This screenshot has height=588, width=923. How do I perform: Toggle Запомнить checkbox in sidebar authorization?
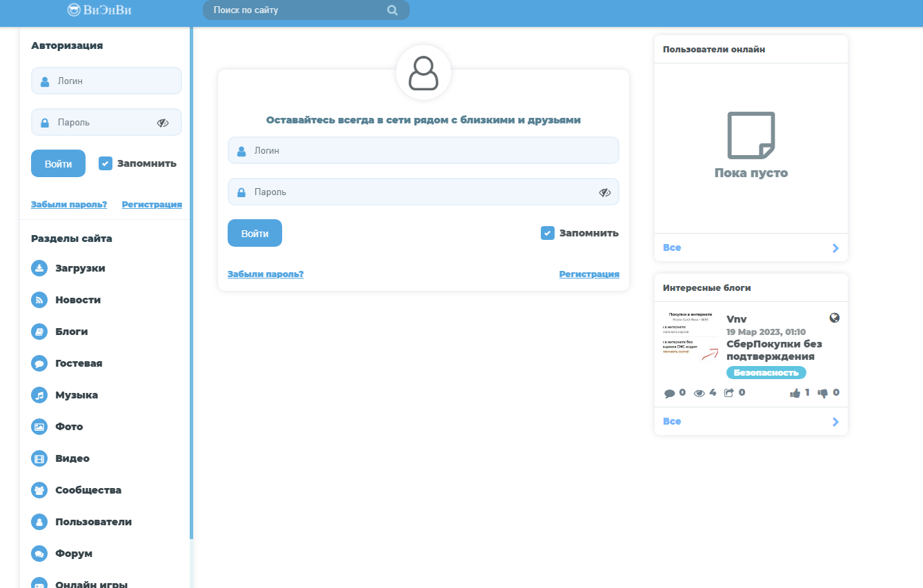click(x=106, y=163)
